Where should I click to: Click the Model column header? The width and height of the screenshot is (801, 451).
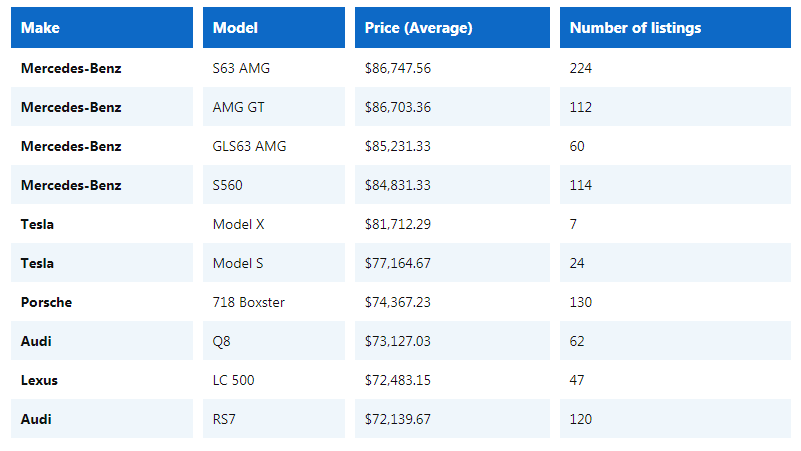(x=274, y=28)
